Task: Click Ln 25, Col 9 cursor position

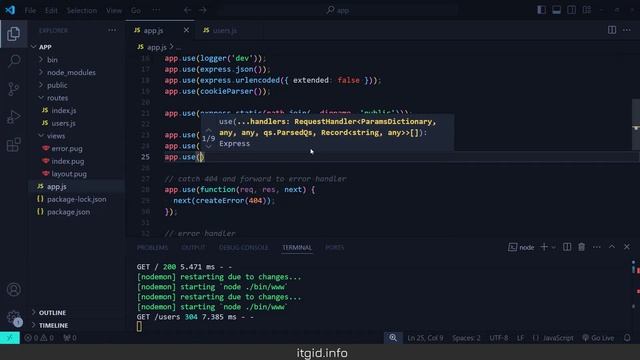Action: point(425,338)
